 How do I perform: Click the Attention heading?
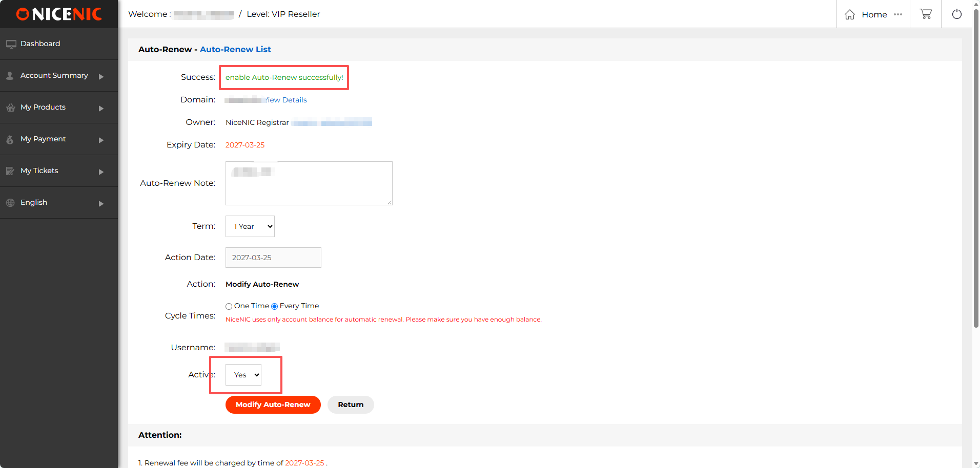(x=160, y=435)
